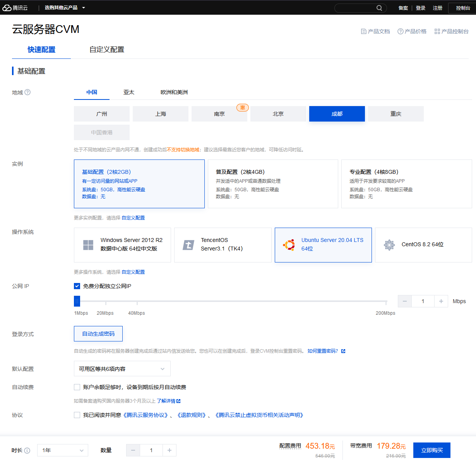
Task: Click the bandwidth slider handle
Action: [x=77, y=301]
